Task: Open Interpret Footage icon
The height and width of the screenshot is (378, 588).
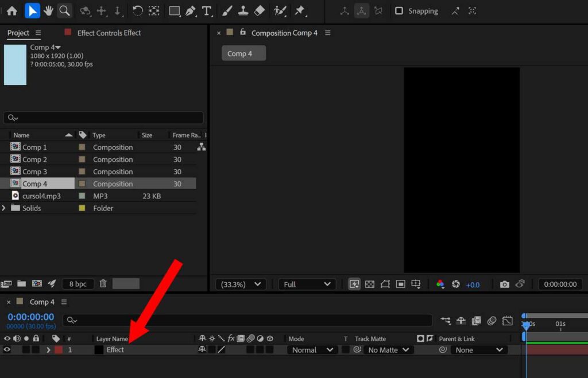Action: pyautogui.click(x=6, y=284)
